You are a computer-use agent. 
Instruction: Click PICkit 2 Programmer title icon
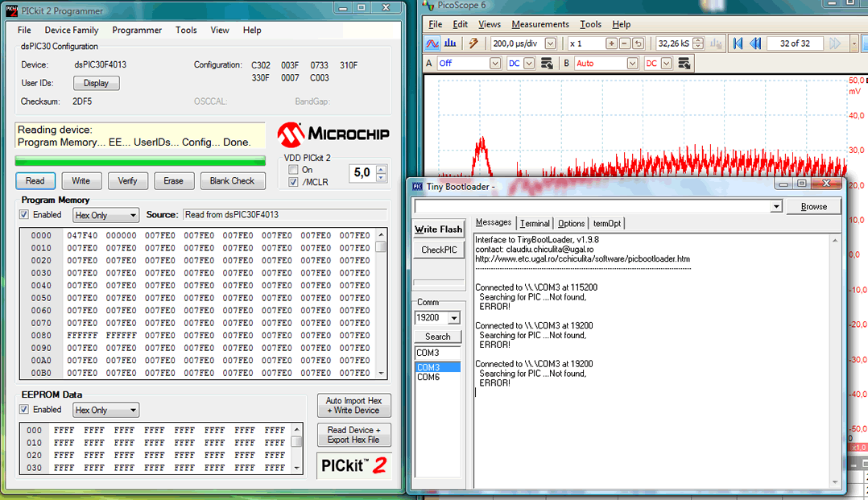(11, 10)
